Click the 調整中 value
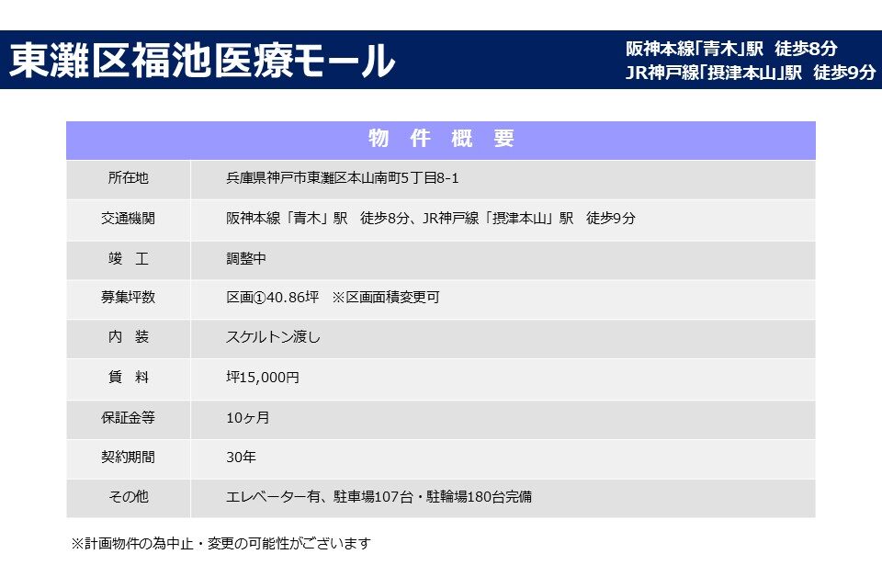The width and height of the screenshot is (882, 588). coord(246,259)
